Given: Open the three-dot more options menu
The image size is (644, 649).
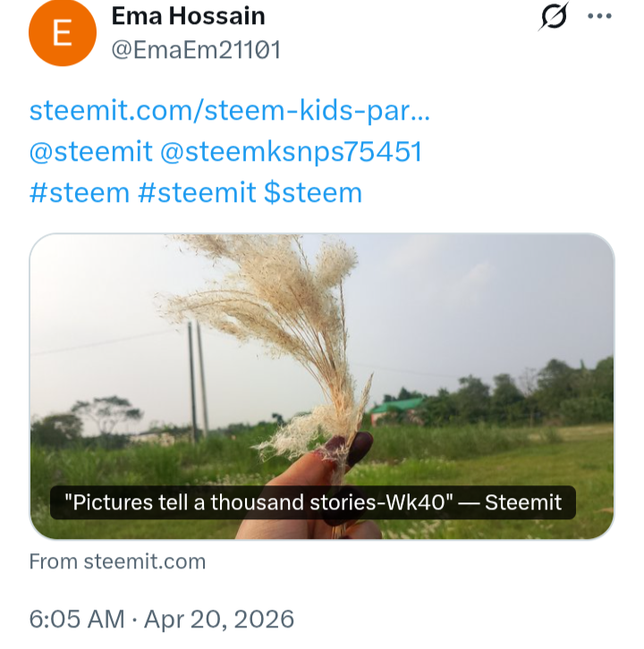Looking at the screenshot, I should 599,16.
